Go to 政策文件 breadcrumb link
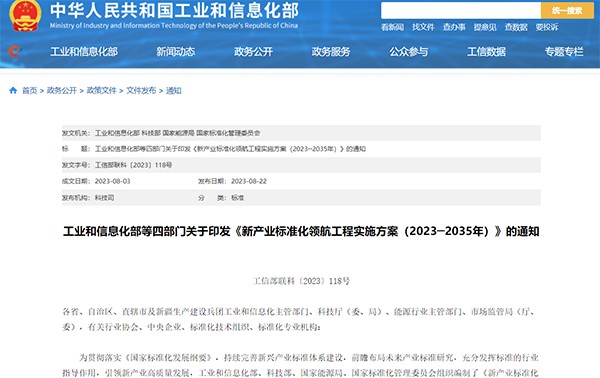Viewport: 600px width, 378px height. click(101, 91)
